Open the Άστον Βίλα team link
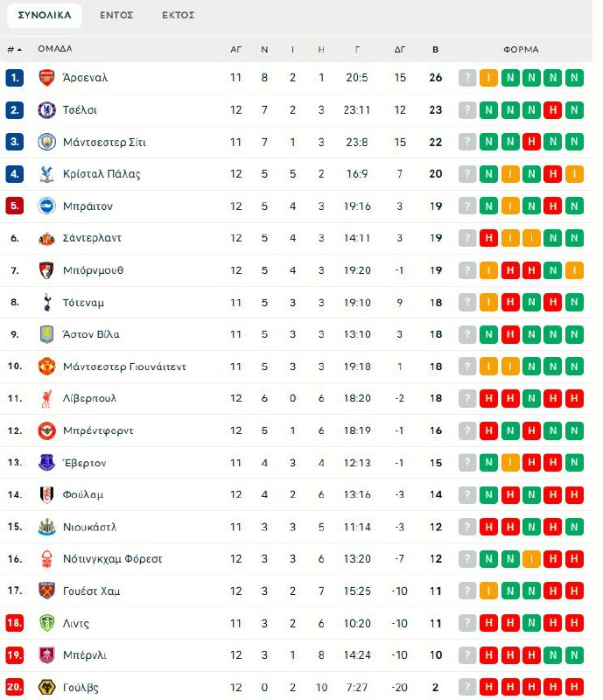Image resolution: width=603 pixels, height=700 pixels. tap(91, 334)
